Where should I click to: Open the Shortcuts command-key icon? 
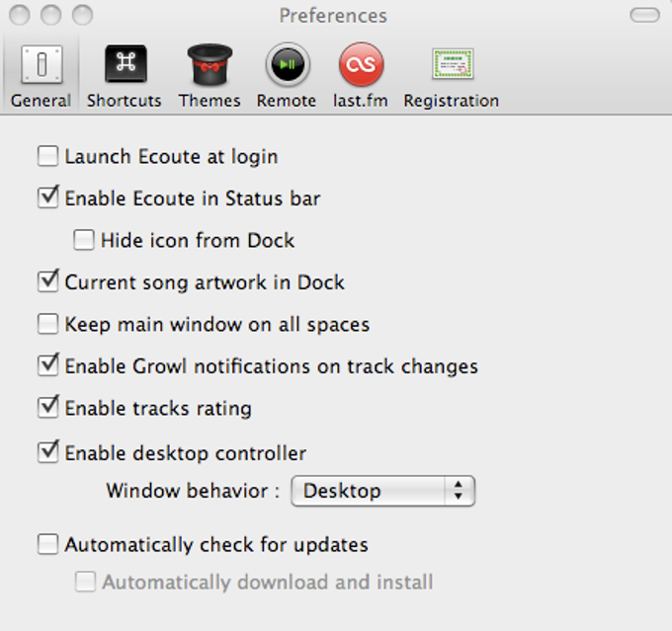click(x=126, y=63)
